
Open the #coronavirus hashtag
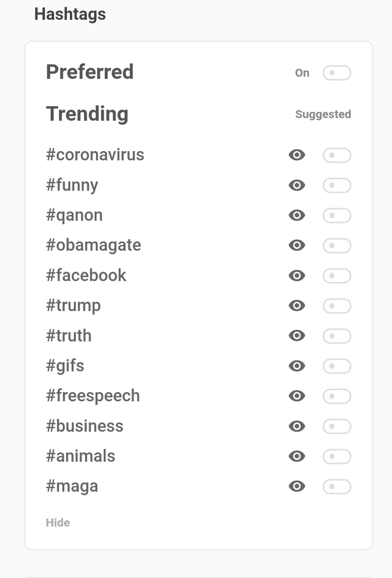click(95, 155)
